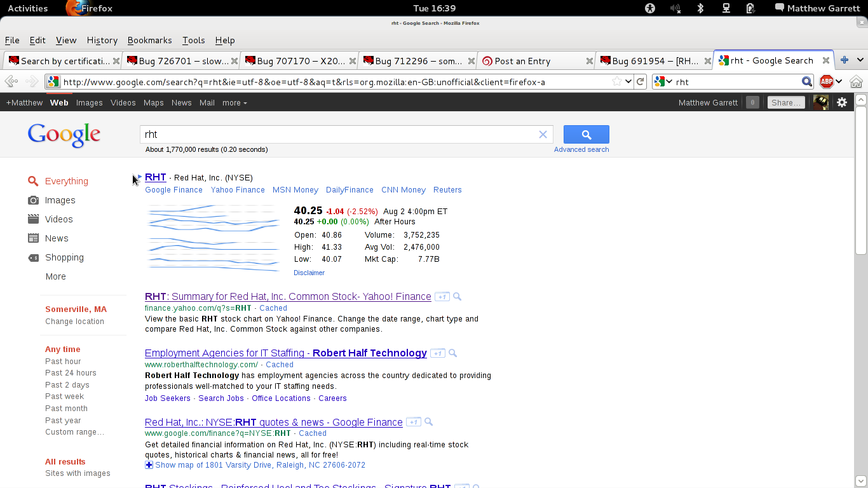Open the list all tabs dropdown
868x488 pixels.
pyautogui.click(x=860, y=60)
